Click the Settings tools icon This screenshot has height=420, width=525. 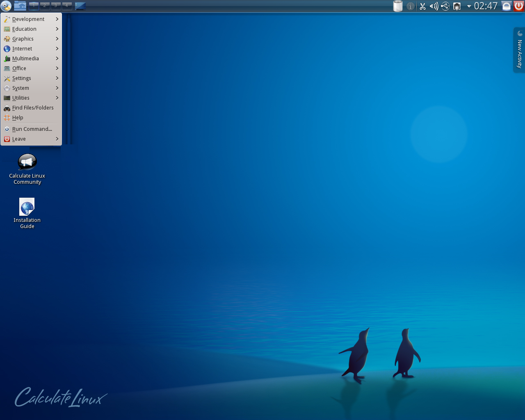7,78
